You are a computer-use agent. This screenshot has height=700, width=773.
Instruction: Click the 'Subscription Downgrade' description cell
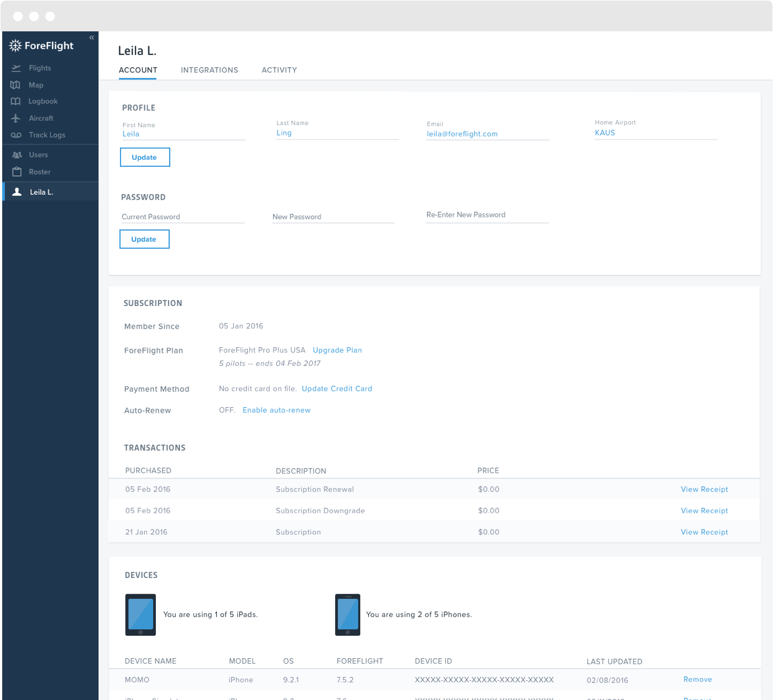320,511
